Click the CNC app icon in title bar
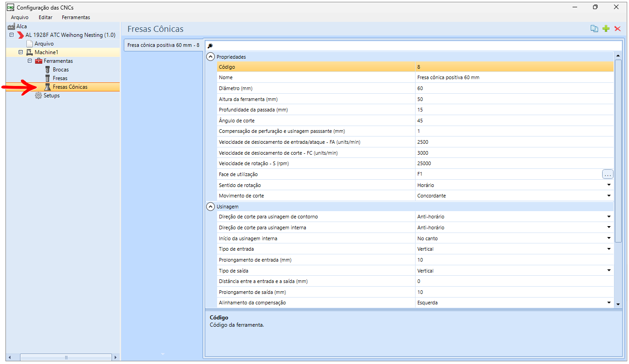 coord(10,7)
